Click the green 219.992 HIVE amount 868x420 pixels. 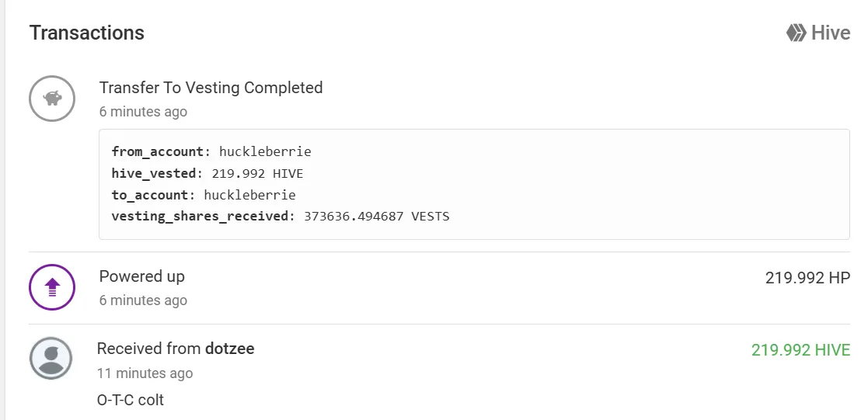(800, 350)
